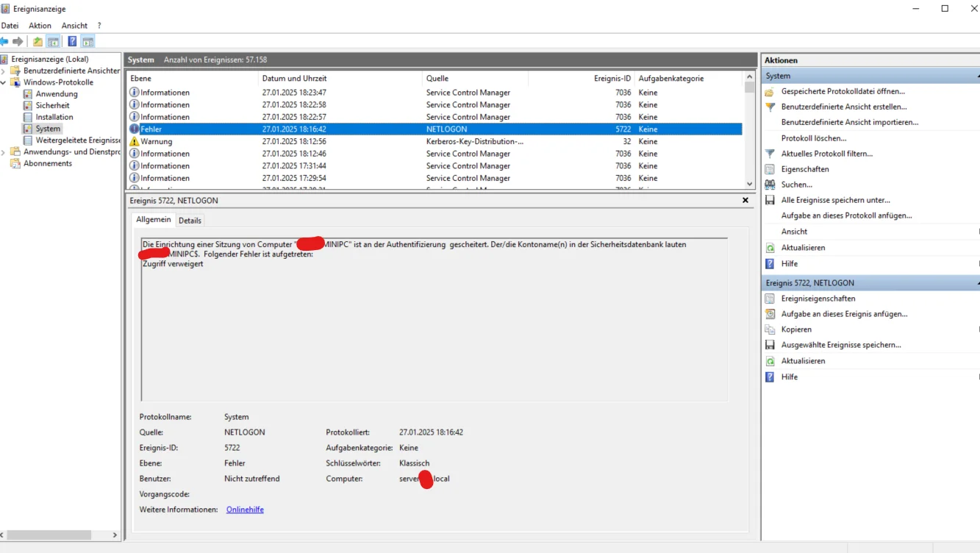Click the 'Anzahl von Ereignissen: 57.158' header
980x553 pixels.
[x=215, y=60]
